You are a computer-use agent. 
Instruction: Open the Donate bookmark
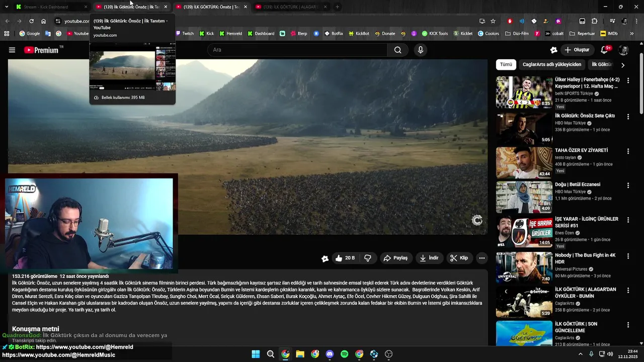tap(384, 34)
